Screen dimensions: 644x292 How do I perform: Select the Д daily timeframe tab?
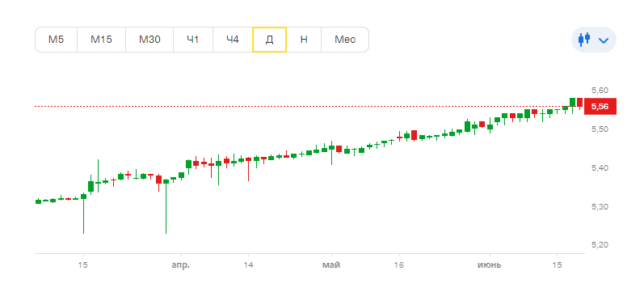[x=269, y=40]
